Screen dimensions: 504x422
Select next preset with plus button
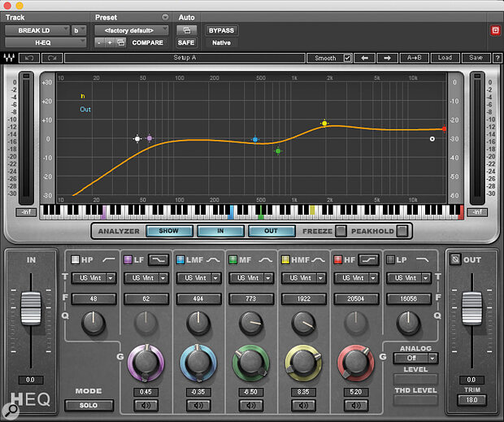pyautogui.click(x=110, y=42)
